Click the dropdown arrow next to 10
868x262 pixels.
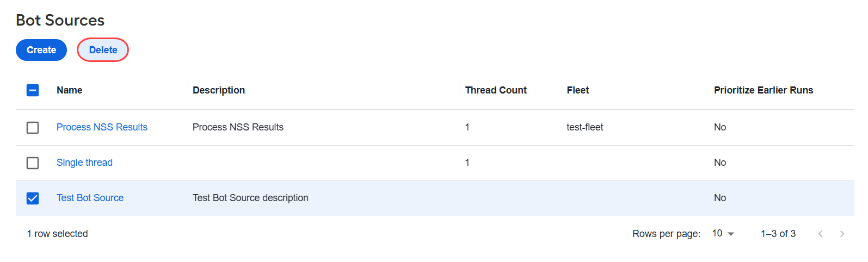731,234
